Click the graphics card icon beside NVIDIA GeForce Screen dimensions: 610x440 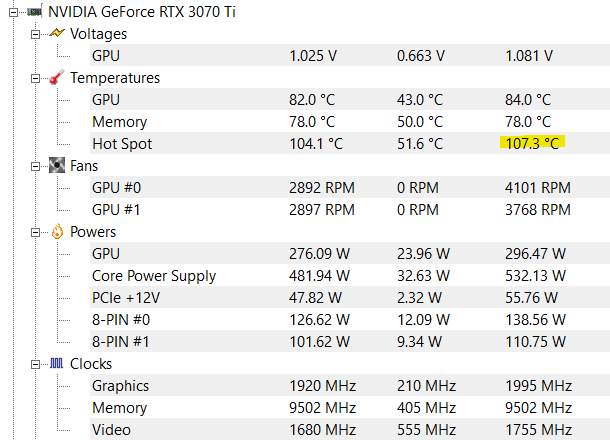click(x=35, y=12)
